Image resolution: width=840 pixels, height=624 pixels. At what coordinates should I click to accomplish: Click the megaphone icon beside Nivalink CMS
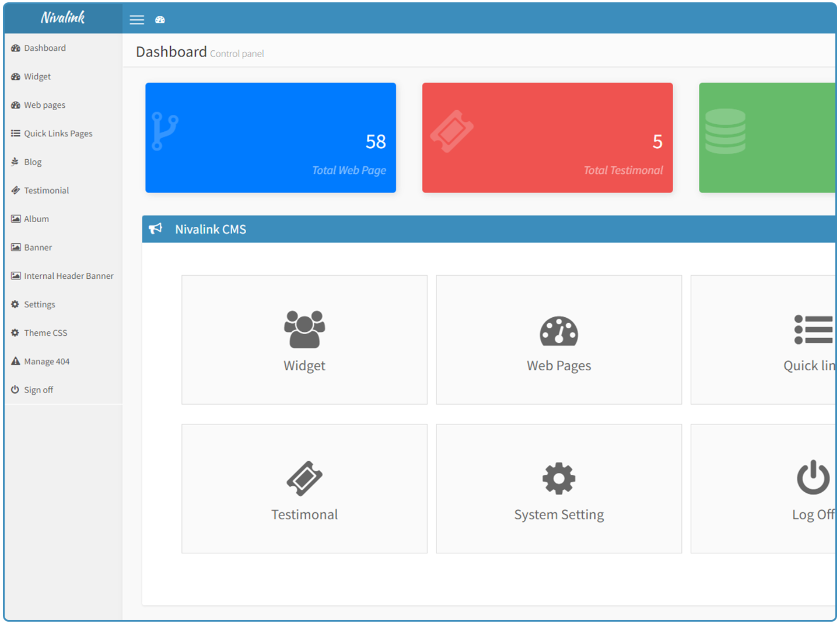(x=156, y=229)
